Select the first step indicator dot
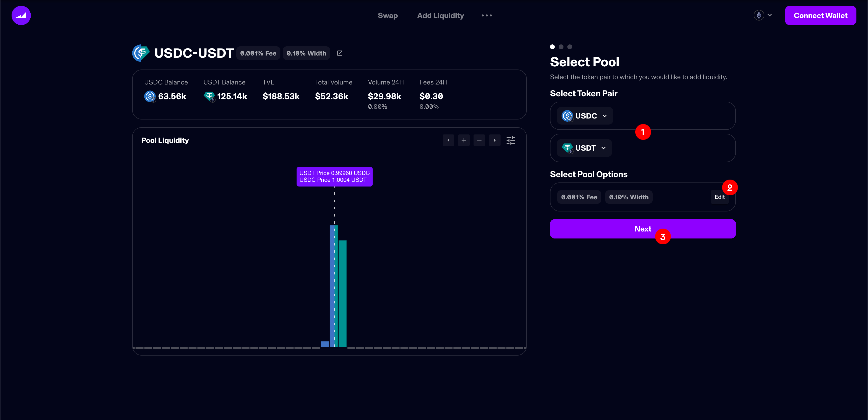Viewport: 868px width, 420px height. point(552,47)
